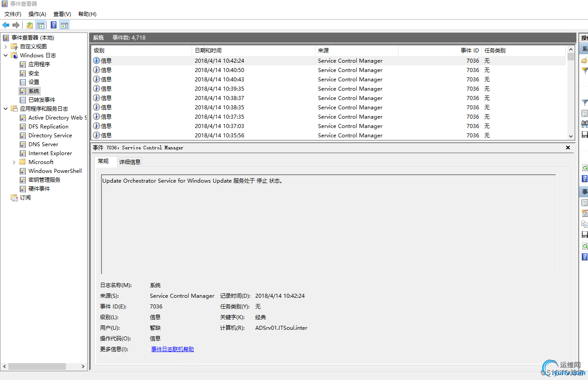Open the 设置 log
Viewport: 588px width, 380px height.
[34, 82]
